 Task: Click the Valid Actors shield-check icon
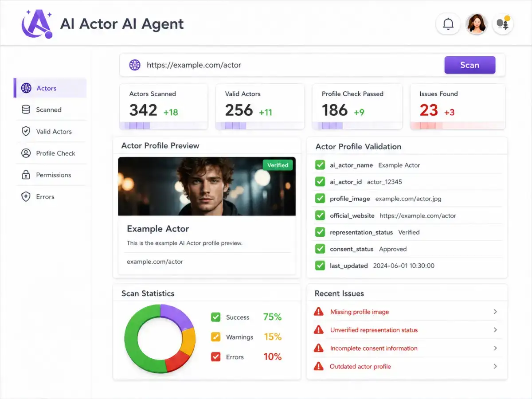coord(26,131)
